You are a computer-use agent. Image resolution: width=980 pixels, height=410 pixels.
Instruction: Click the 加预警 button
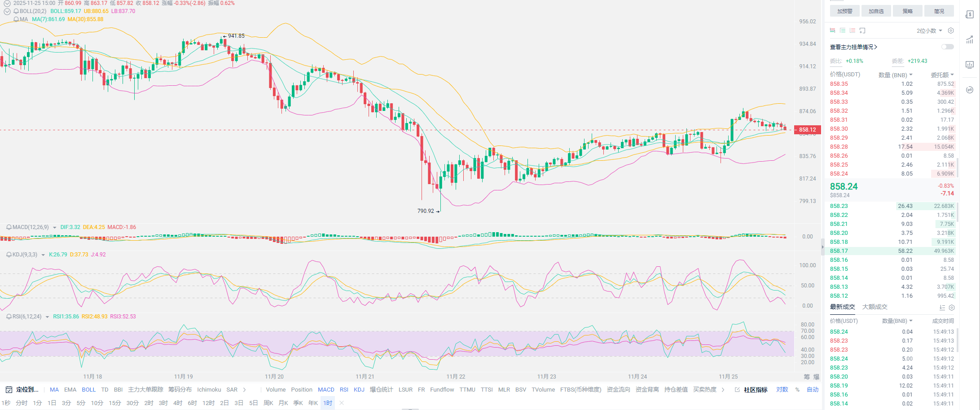tap(844, 11)
